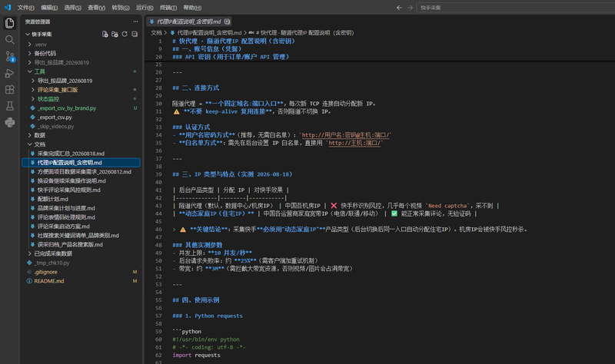615x364 pixels.
Task: Open the Source Control view
Action: click(10, 56)
